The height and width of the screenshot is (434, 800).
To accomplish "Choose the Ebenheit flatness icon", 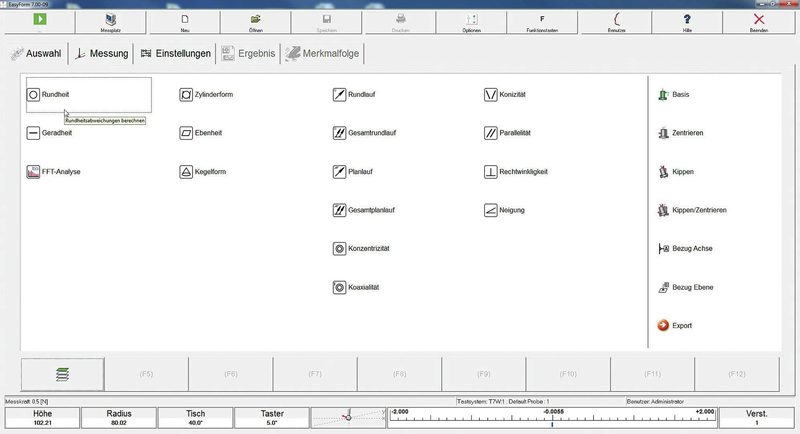I will [186, 133].
